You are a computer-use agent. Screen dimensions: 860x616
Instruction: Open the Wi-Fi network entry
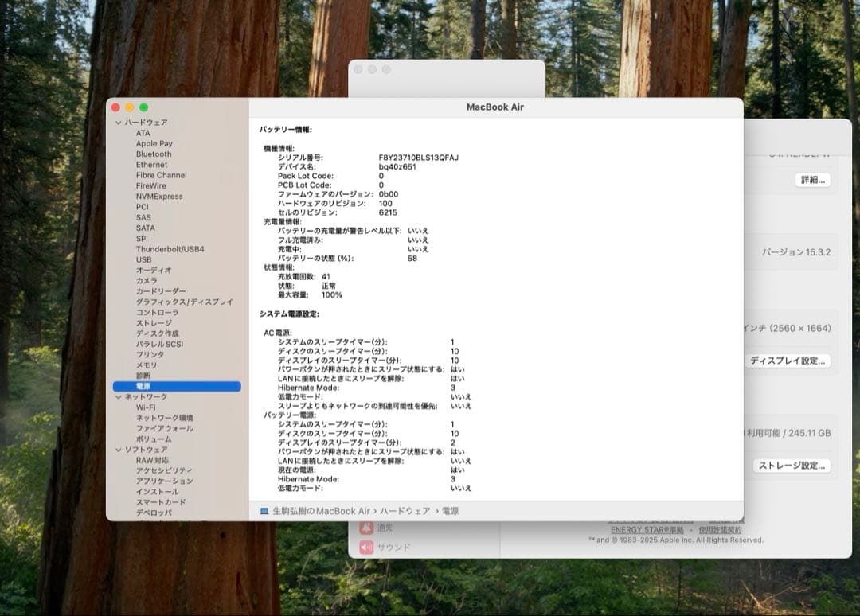(x=146, y=407)
